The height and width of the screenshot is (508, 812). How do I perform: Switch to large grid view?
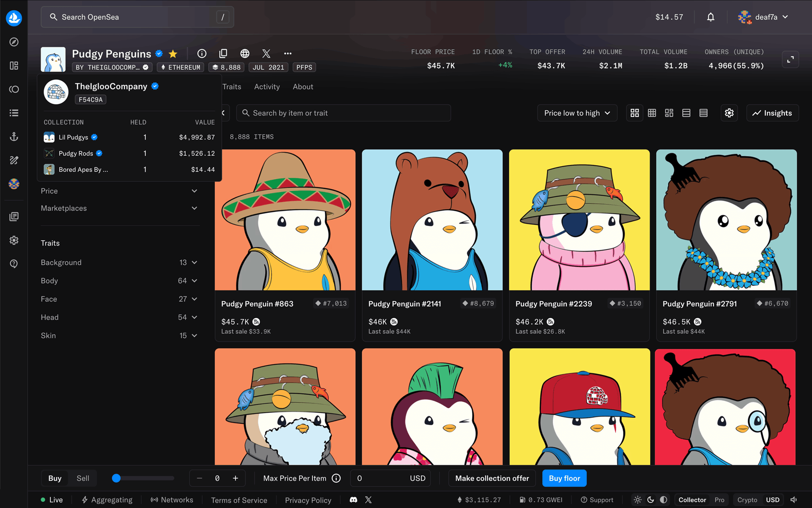pos(635,113)
